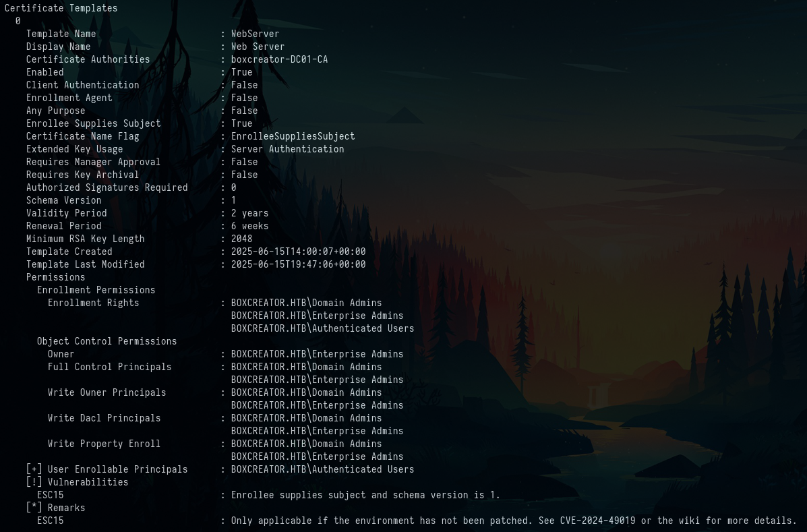Select the WebServer template name value

(x=255, y=34)
